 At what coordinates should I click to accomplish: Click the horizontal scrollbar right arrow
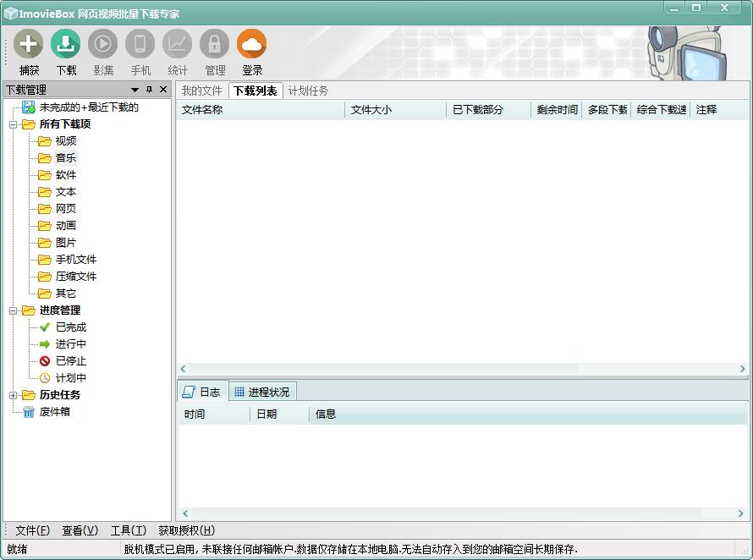coord(743,369)
